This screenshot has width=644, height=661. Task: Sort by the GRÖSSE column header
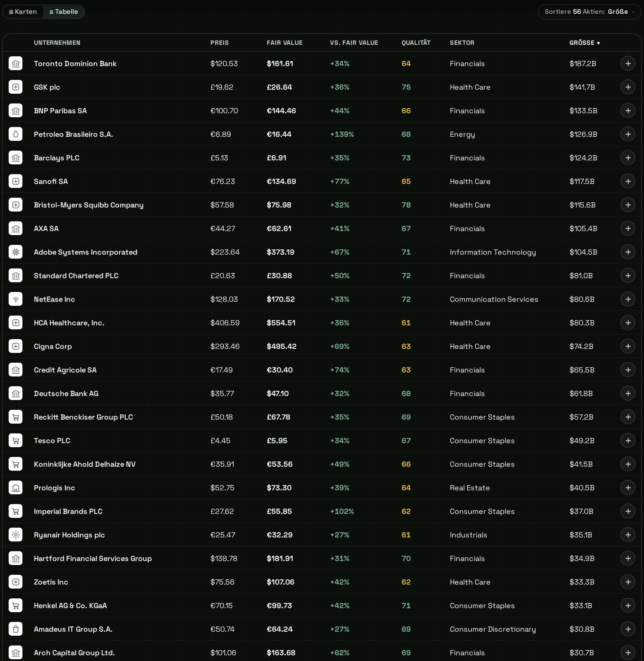click(584, 43)
